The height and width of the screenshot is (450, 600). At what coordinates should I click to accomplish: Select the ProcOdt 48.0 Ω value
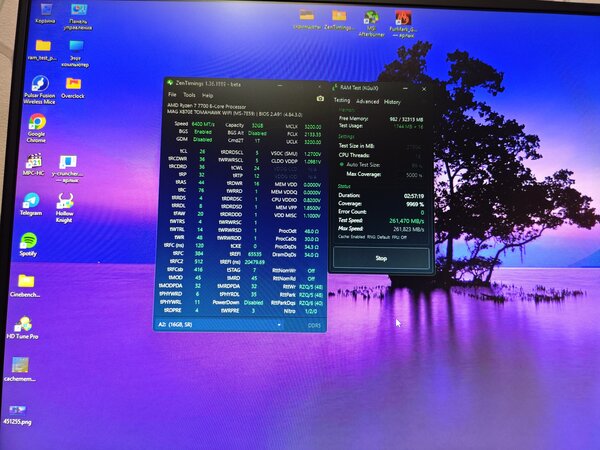(311, 232)
